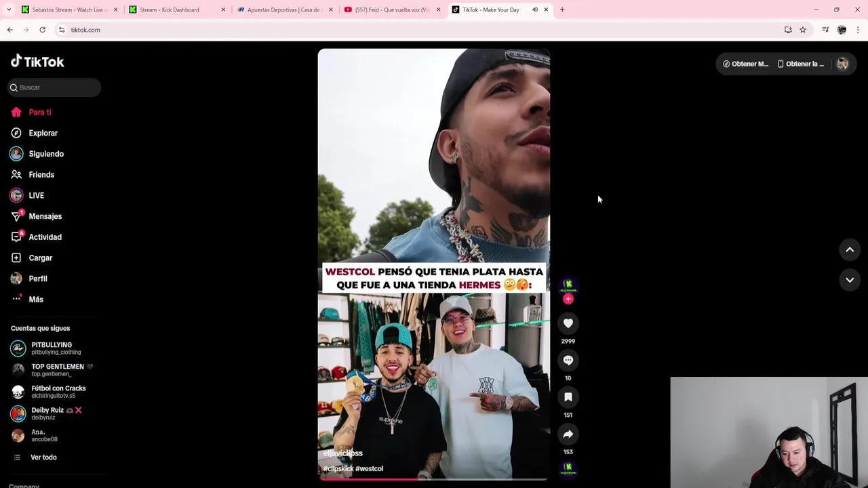Switch to Sebastris Stream browser tab

68,9
